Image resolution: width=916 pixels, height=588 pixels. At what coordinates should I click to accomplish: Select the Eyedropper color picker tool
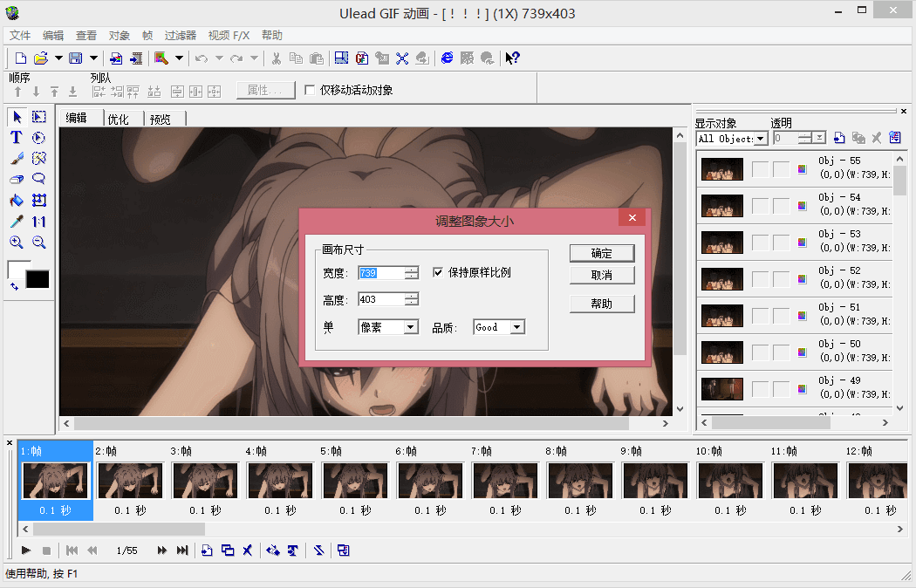click(17, 222)
